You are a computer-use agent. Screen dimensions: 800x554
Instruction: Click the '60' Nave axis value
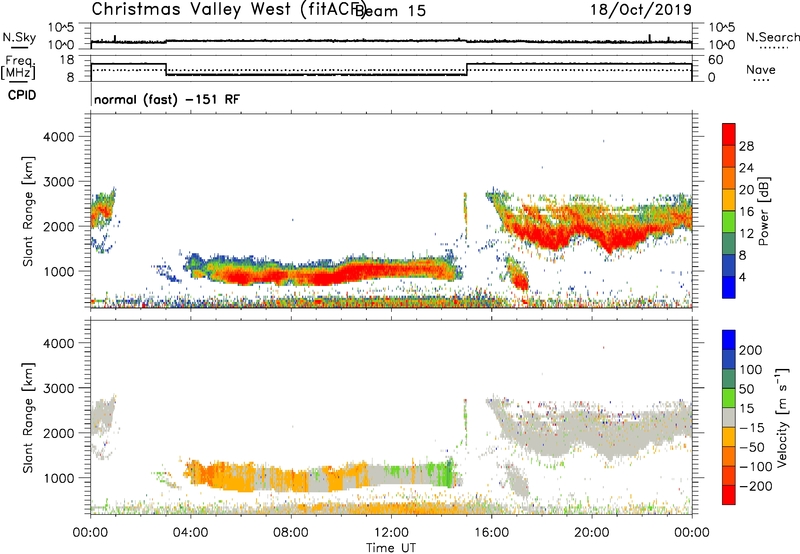(x=716, y=60)
